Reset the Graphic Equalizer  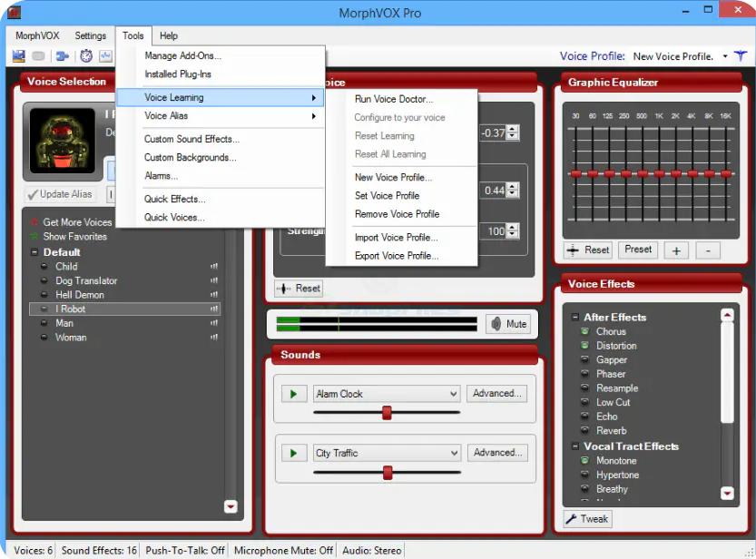pos(588,250)
